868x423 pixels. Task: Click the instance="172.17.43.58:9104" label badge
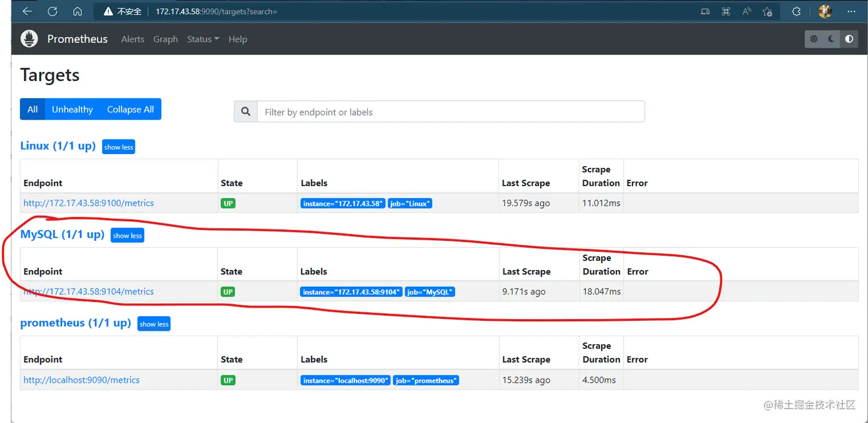pyautogui.click(x=351, y=292)
